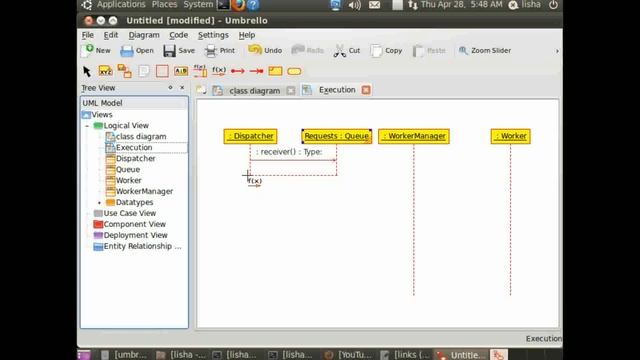Select the lost message tool (arrow then dot)
This screenshot has width=640, height=360.
(257, 71)
